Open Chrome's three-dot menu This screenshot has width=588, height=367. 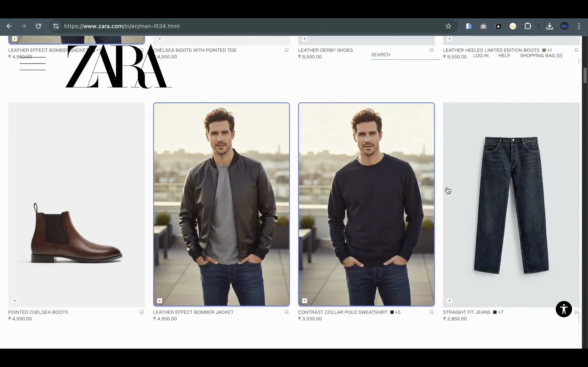[579, 26]
